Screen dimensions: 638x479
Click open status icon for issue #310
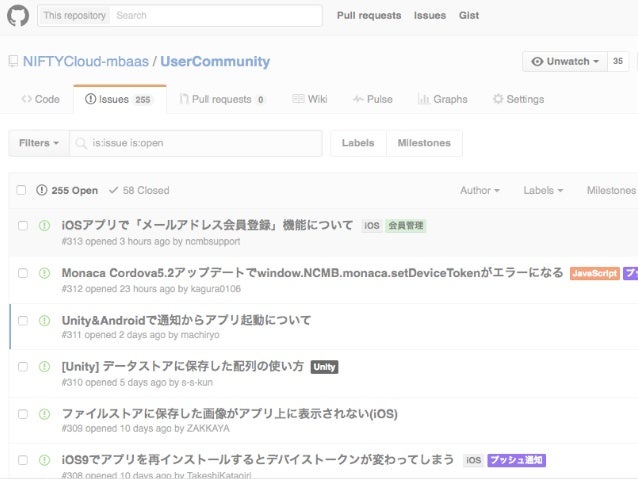tap(44, 367)
